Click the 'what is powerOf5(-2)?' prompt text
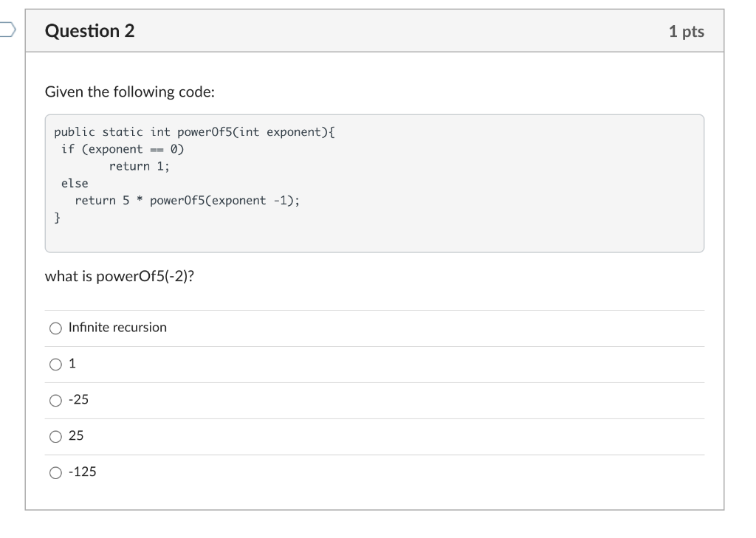The image size is (756, 538). point(119,276)
